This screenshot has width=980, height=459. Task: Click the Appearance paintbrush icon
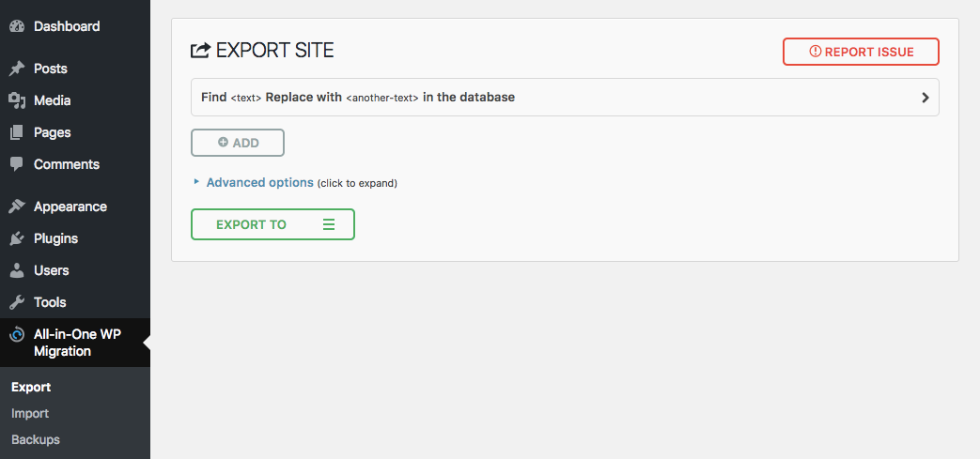tap(16, 207)
